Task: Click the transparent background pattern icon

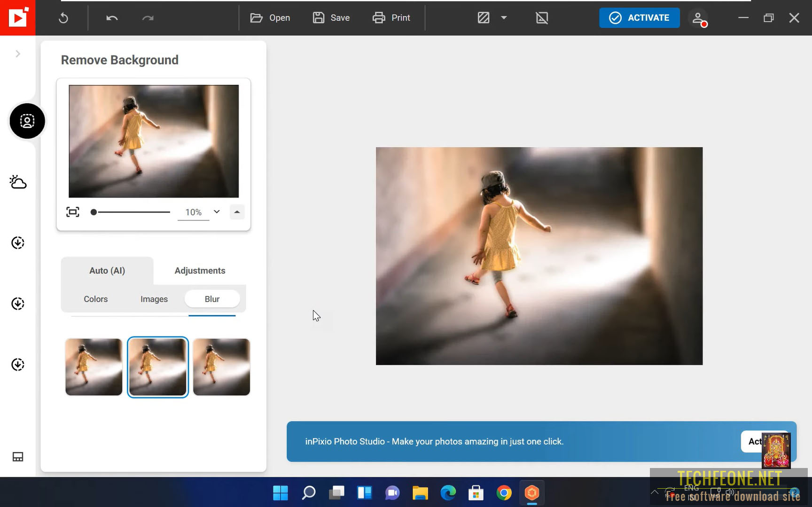Action: tap(483, 17)
